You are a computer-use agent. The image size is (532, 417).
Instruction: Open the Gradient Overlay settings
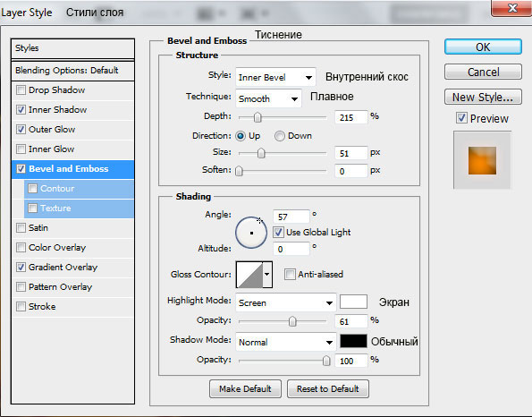click(63, 268)
